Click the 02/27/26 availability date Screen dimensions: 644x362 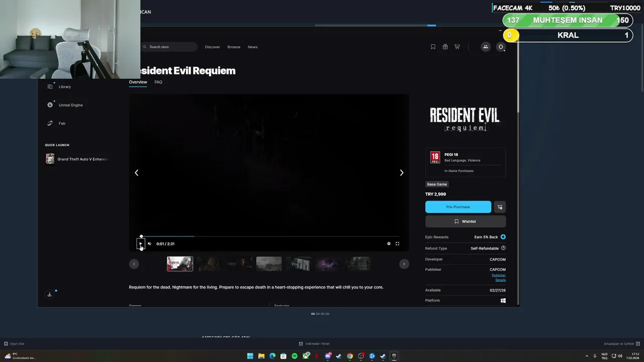click(x=498, y=290)
